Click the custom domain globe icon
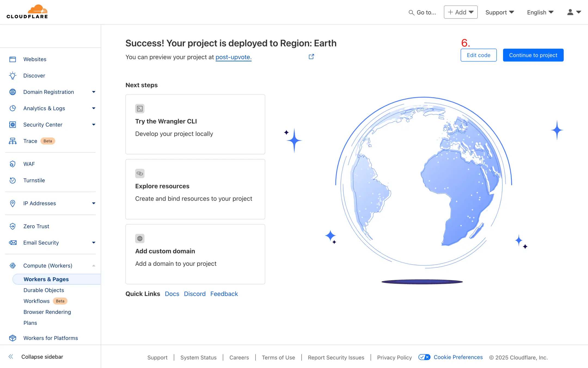This screenshot has height=368, width=588. click(140, 239)
